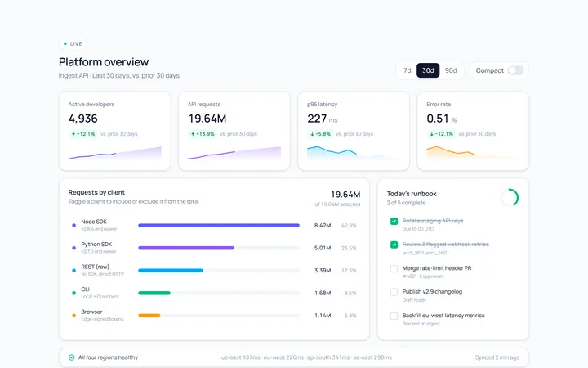The width and height of the screenshot is (588, 368).
Task: Click the 8.42M Node SDK value
Action: pyautogui.click(x=323, y=226)
